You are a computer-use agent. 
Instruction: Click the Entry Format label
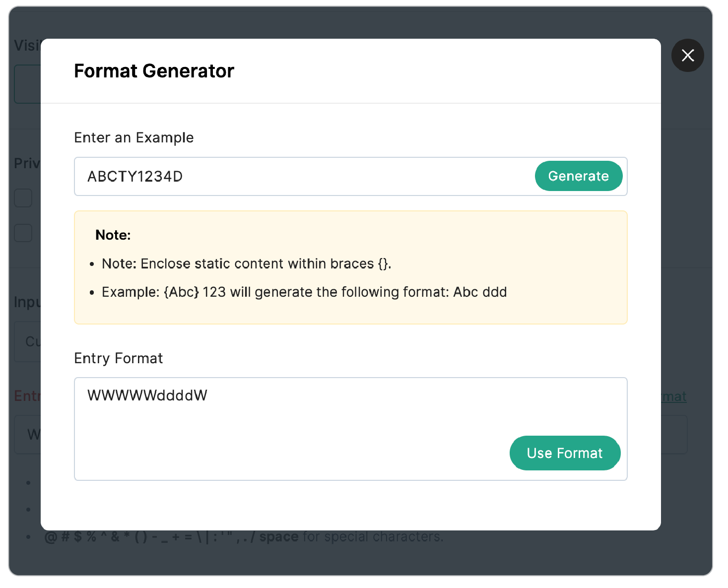pyautogui.click(x=118, y=358)
